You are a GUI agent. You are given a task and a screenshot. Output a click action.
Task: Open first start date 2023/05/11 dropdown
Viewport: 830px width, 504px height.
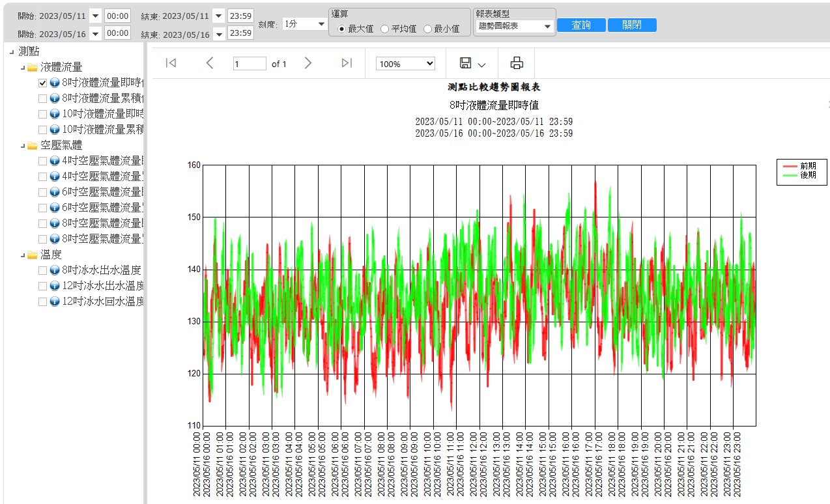94,16
